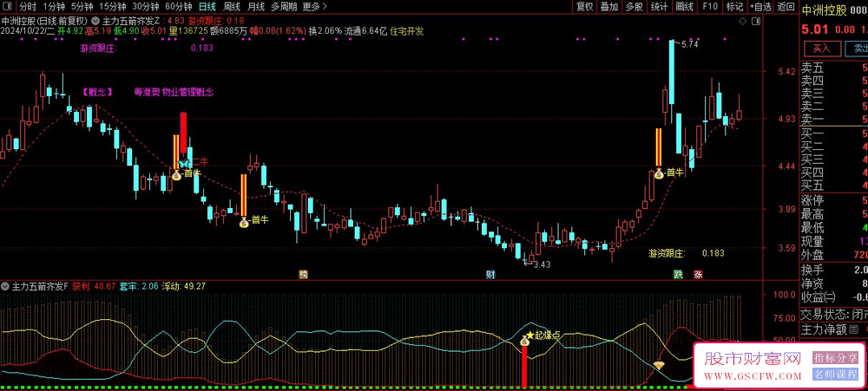Image resolution: width=868 pixels, height=391 pixels.
Task: Click the 卖五 order book row
Action: tap(834, 69)
